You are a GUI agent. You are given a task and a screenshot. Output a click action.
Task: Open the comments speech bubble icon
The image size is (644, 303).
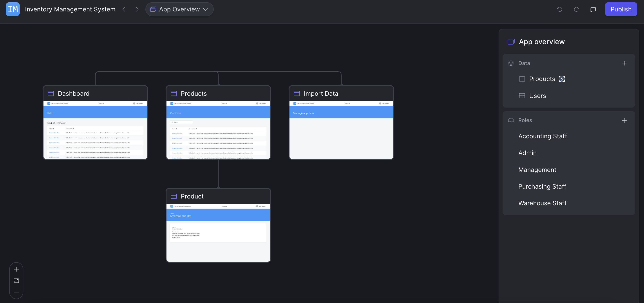click(x=593, y=9)
